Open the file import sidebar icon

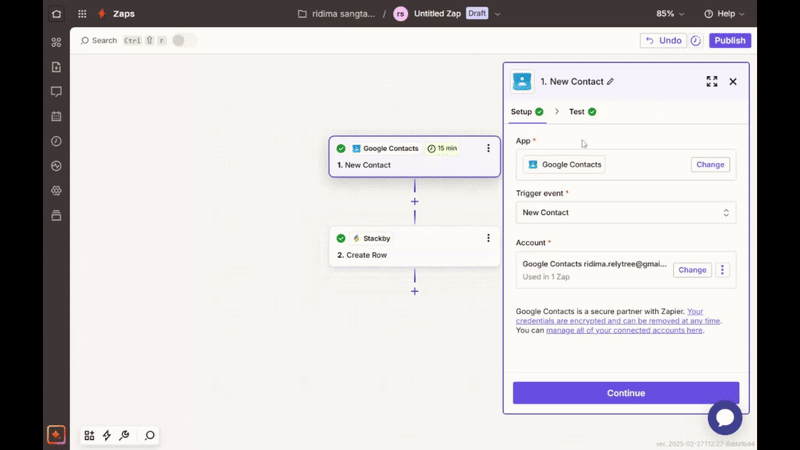56,67
